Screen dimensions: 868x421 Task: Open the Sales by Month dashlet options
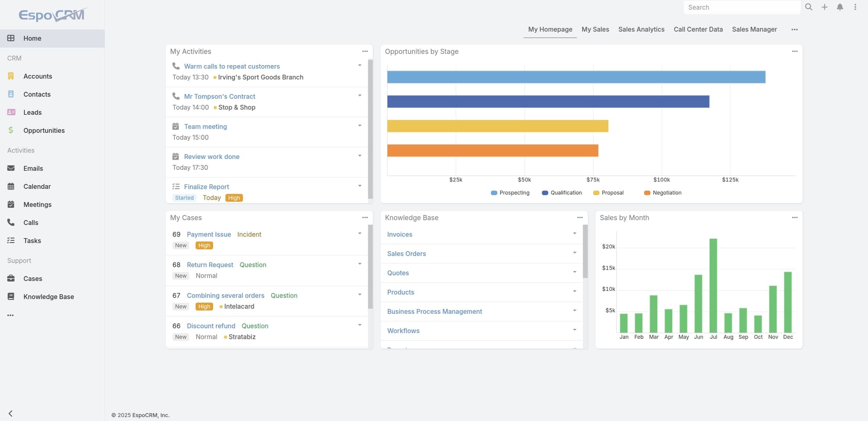pyautogui.click(x=795, y=218)
